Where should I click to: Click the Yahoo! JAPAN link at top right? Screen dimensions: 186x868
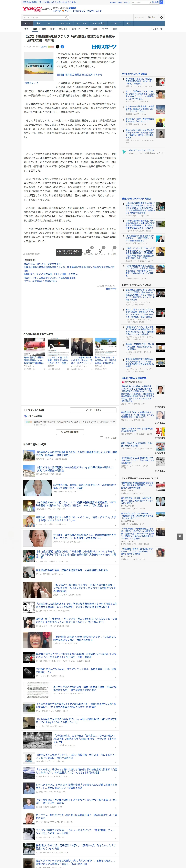(x=116, y=2)
